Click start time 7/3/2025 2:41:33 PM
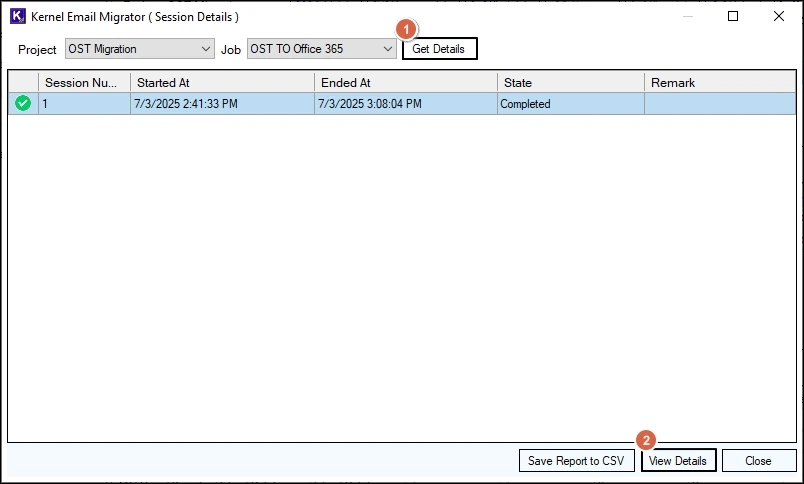Image resolution: width=804 pixels, height=484 pixels. pos(223,104)
